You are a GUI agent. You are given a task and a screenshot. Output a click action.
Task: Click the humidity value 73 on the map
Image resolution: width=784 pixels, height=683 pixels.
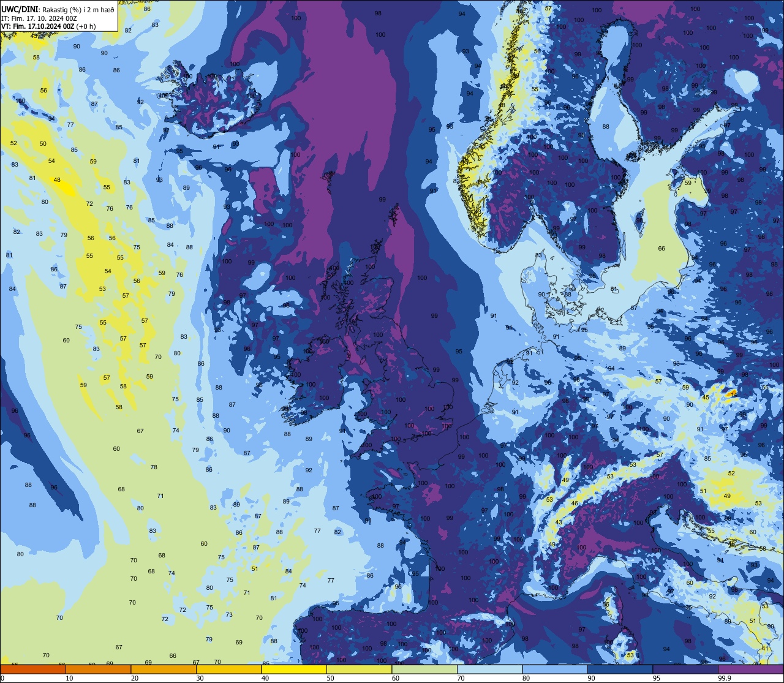pyautogui.click(x=229, y=614)
